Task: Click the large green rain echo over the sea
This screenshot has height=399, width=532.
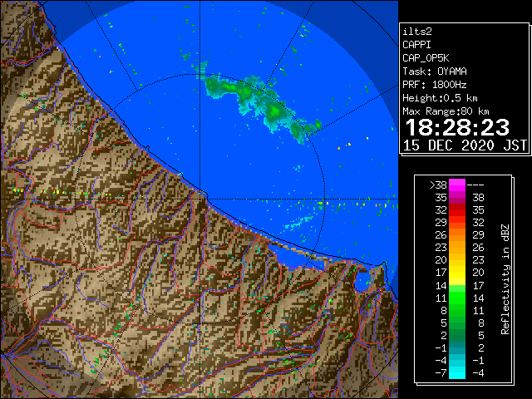Action: click(x=261, y=103)
